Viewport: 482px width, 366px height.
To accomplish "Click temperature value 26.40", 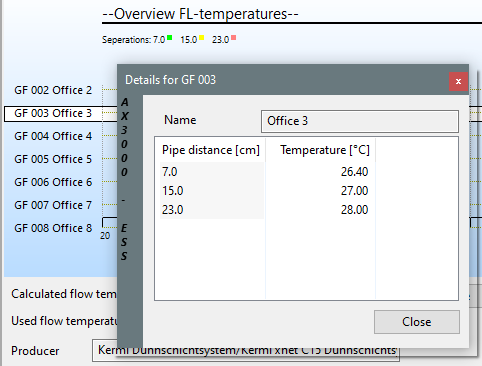I will pyautogui.click(x=354, y=172).
